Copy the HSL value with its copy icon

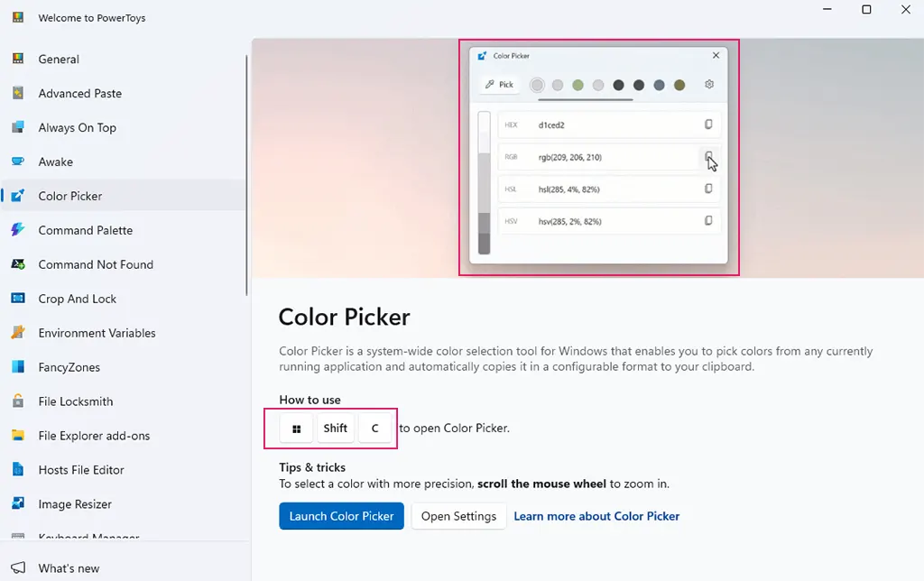[708, 189]
